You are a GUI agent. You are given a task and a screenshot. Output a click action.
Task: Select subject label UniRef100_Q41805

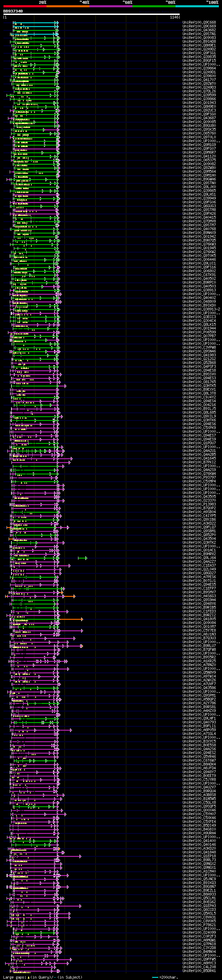point(199,619)
